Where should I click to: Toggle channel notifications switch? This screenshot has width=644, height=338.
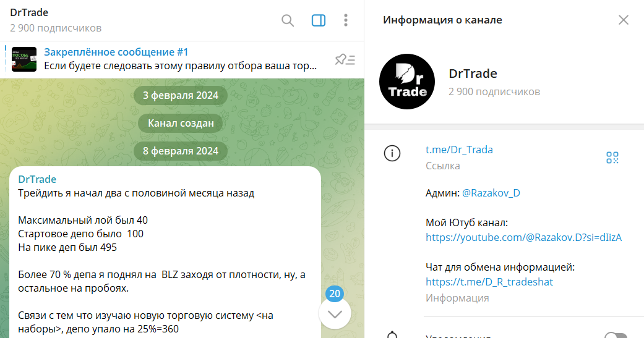click(x=615, y=336)
